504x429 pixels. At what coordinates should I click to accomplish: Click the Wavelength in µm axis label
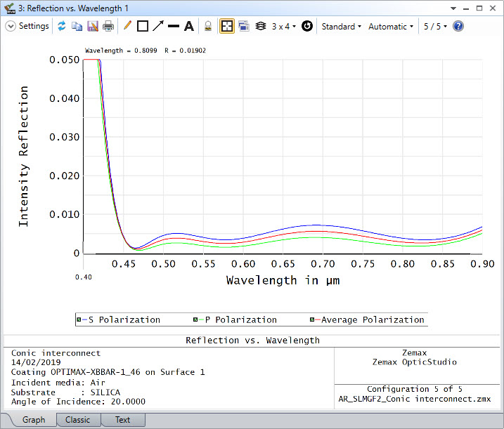(283, 280)
